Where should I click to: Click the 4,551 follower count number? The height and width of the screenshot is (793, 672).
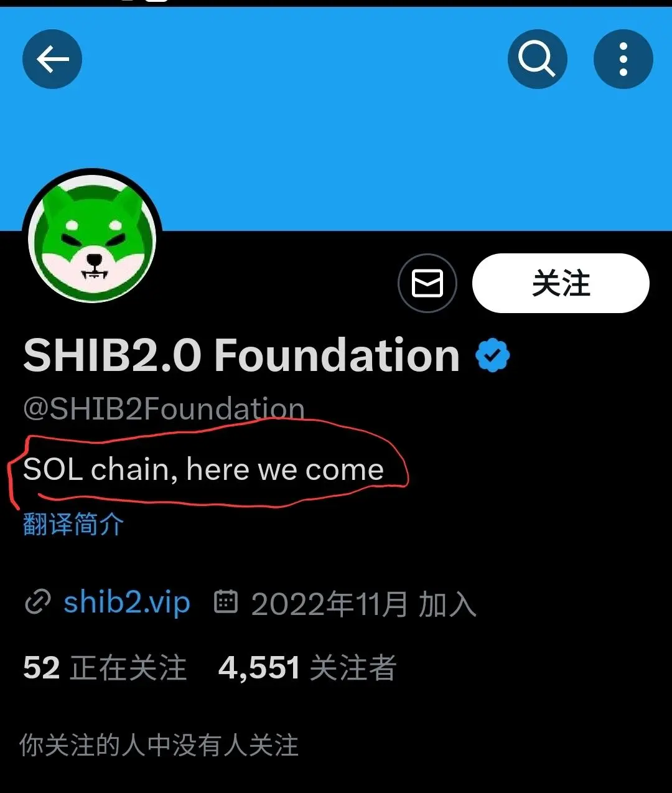(259, 669)
